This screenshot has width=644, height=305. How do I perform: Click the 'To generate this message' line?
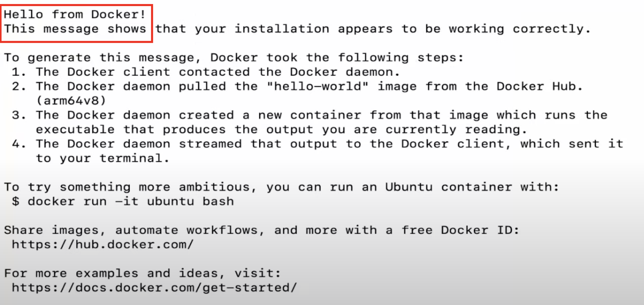pyautogui.click(x=234, y=58)
